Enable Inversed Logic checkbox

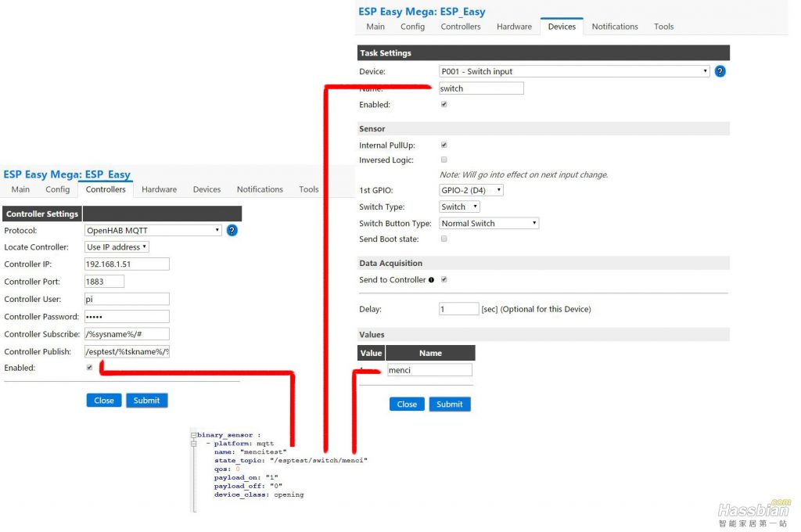tap(444, 160)
